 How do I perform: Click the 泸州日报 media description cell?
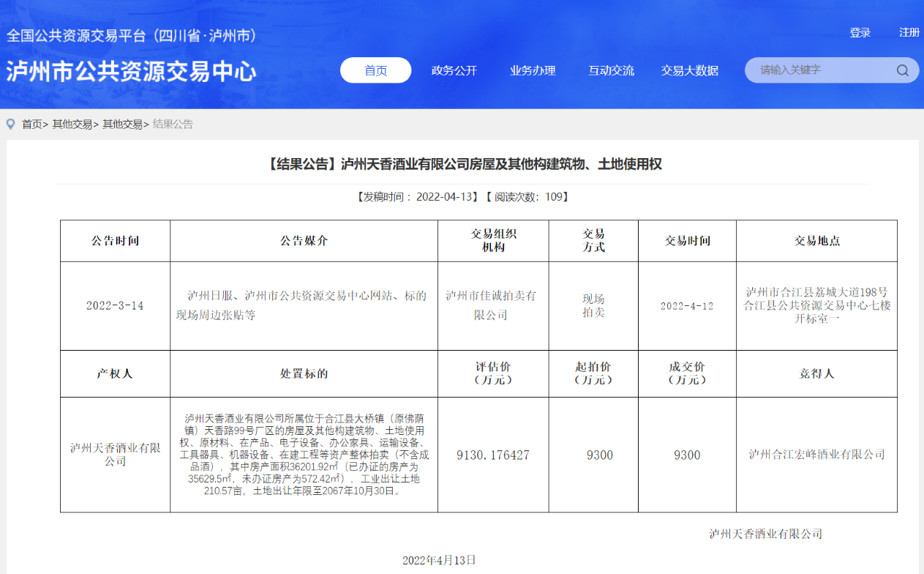coord(304,306)
